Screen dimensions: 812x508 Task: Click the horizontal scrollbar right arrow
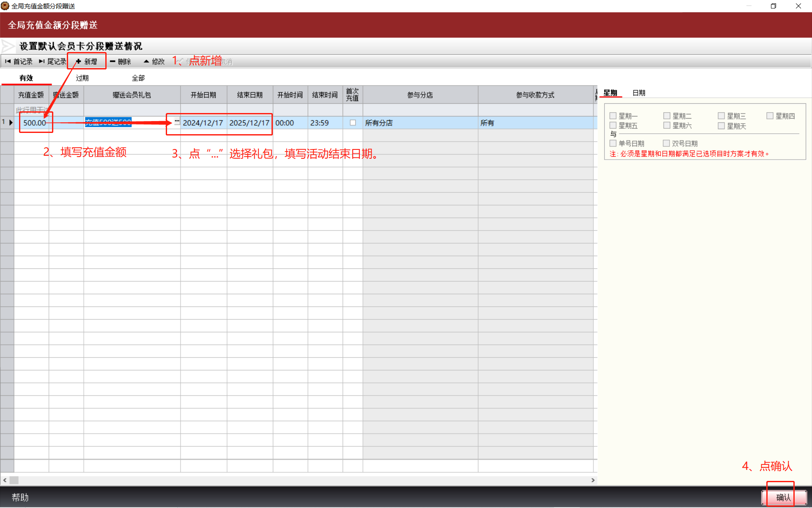tap(593, 480)
